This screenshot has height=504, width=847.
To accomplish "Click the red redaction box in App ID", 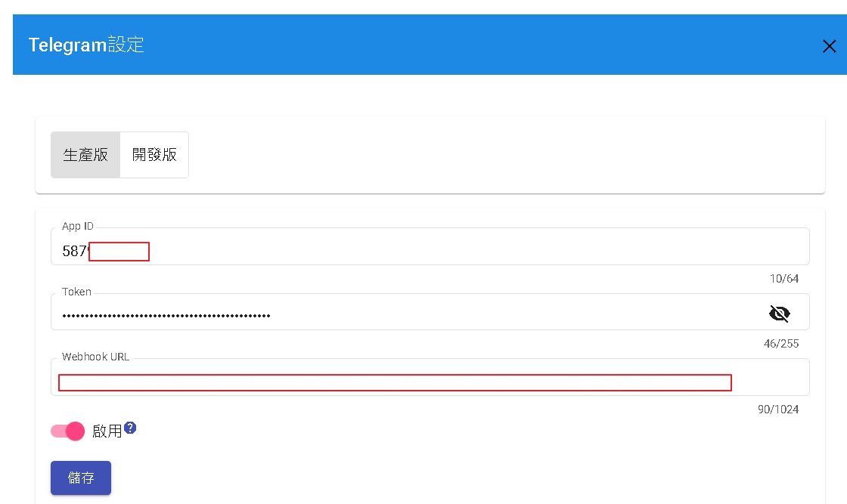I will (x=119, y=252).
